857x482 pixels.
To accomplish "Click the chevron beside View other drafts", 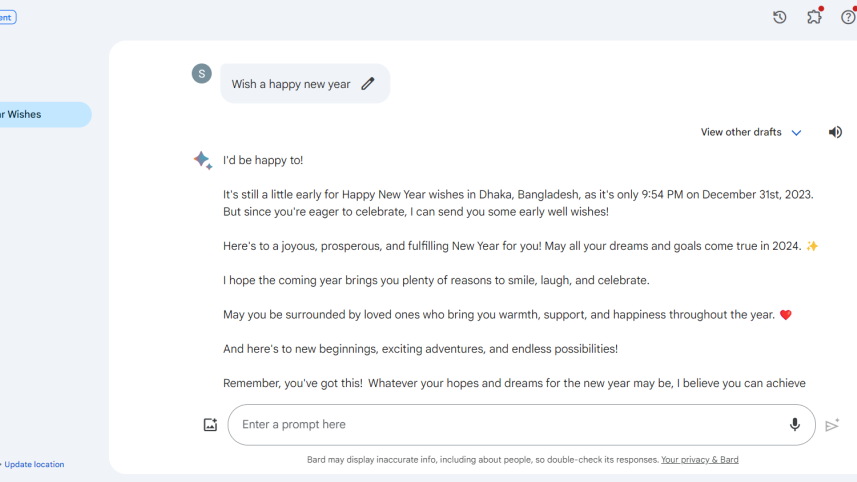I will 797,133.
